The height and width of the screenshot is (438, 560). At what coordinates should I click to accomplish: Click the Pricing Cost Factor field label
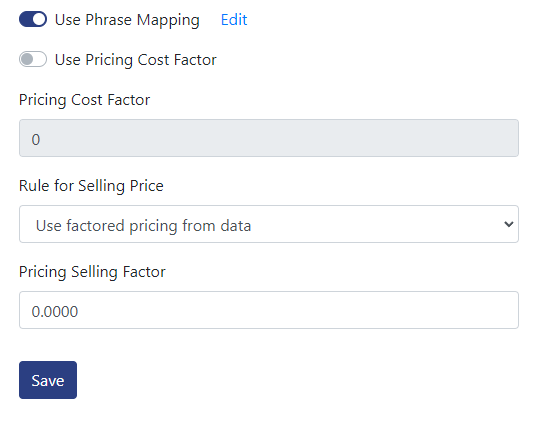click(x=84, y=100)
